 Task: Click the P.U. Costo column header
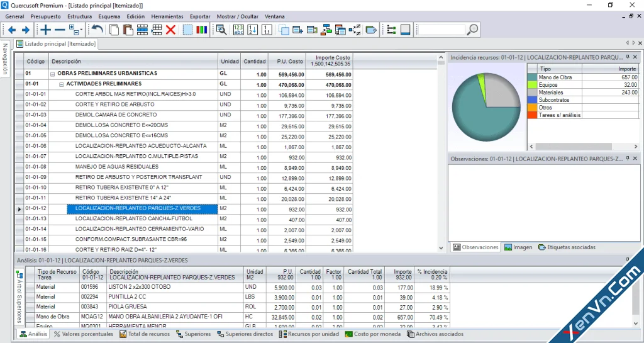point(287,61)
